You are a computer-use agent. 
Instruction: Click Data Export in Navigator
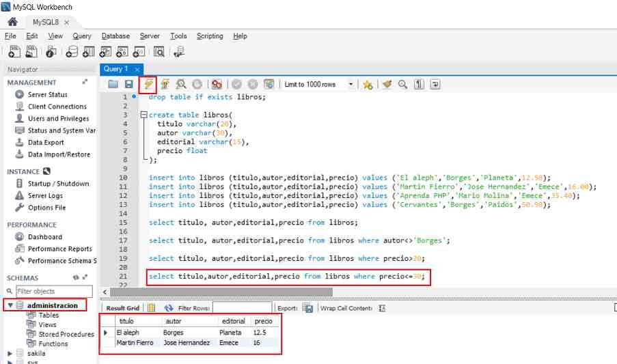(x=46, y=143)
